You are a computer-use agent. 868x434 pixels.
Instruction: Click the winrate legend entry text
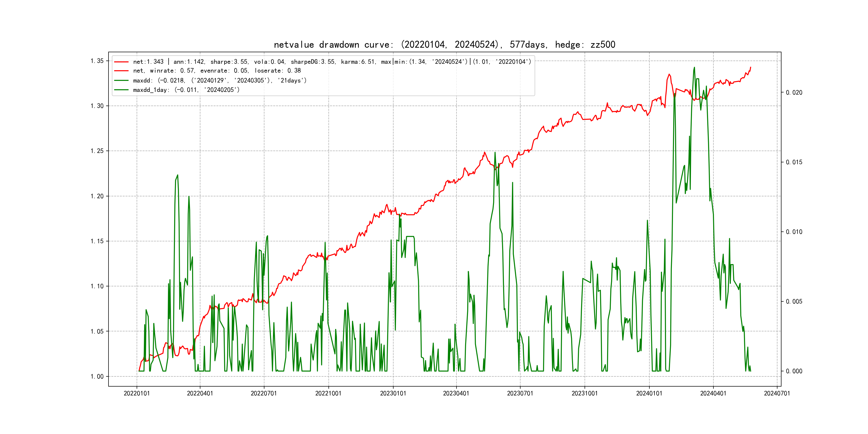(x=217, y=71)
